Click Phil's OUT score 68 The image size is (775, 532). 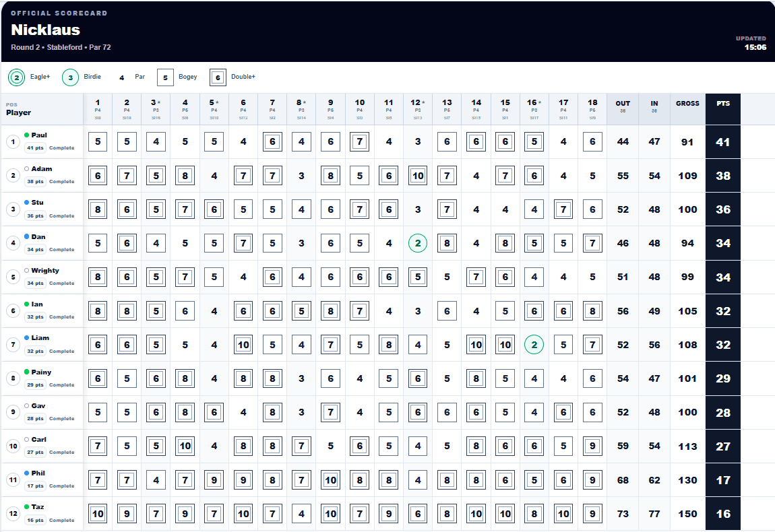coord(623,480)
